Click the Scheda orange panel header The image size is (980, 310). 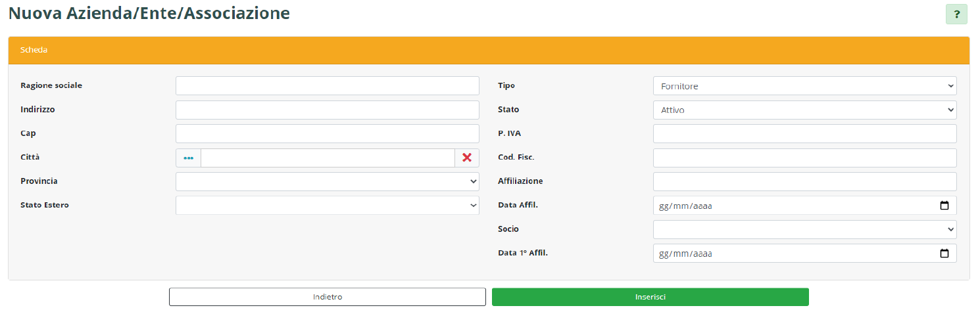point(489,50)
